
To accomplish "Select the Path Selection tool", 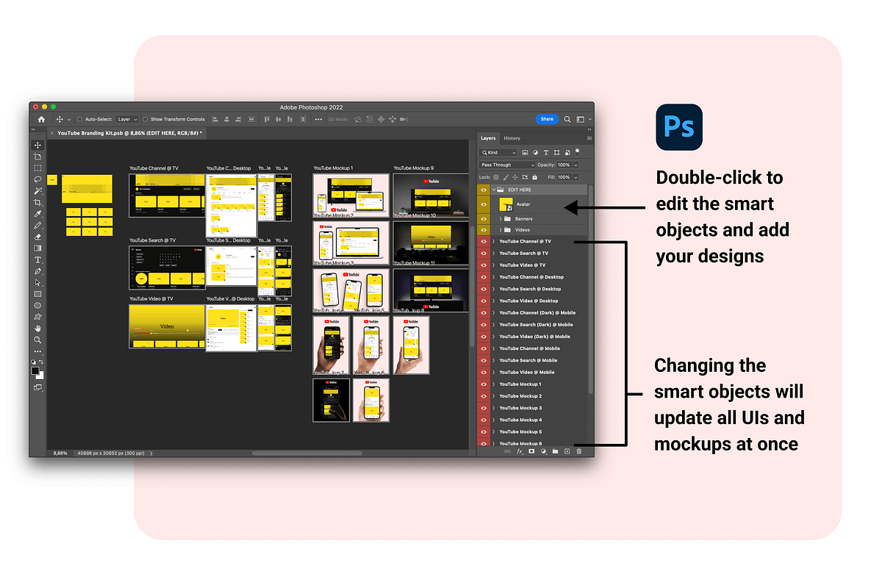I will click(x=37, y=283).
